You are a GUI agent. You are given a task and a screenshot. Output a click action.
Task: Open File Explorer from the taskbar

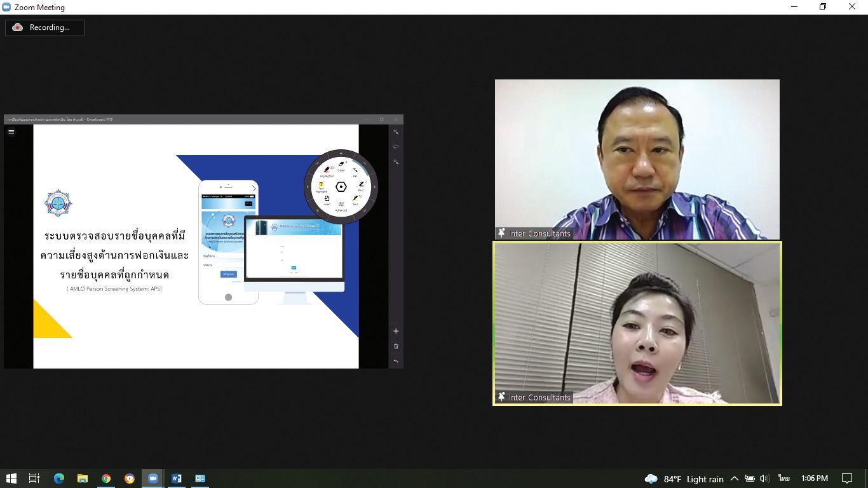pos(83,478)
